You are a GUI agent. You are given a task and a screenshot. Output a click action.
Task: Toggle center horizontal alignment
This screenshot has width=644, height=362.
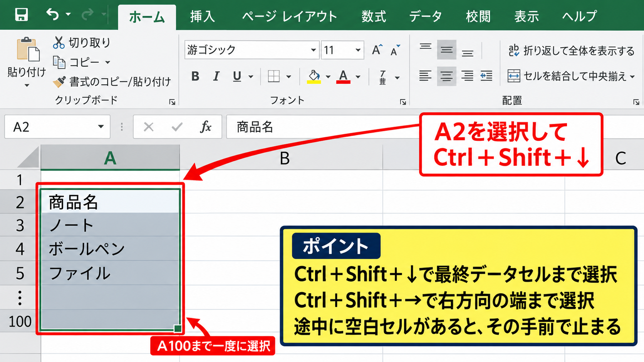[x=447, y=76]
